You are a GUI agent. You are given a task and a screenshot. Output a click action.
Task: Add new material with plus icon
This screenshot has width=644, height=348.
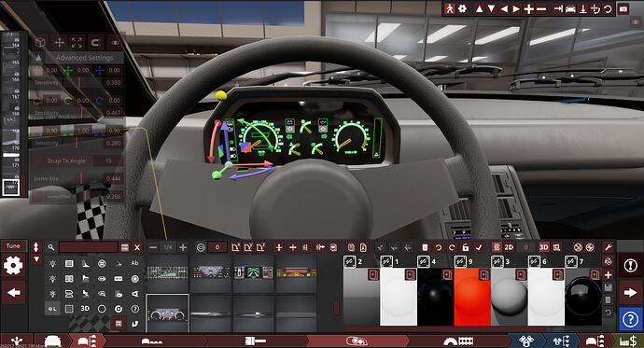click(x=609, y=275)
